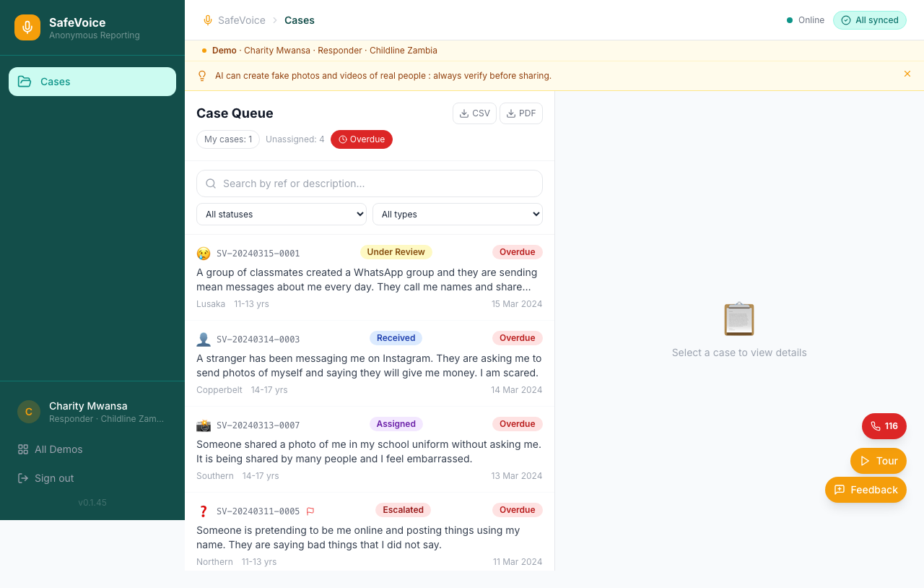This screenshot has height=588, width=924.
Task: Open the WhatsApp group bullying case description
Action: [369, 280]
